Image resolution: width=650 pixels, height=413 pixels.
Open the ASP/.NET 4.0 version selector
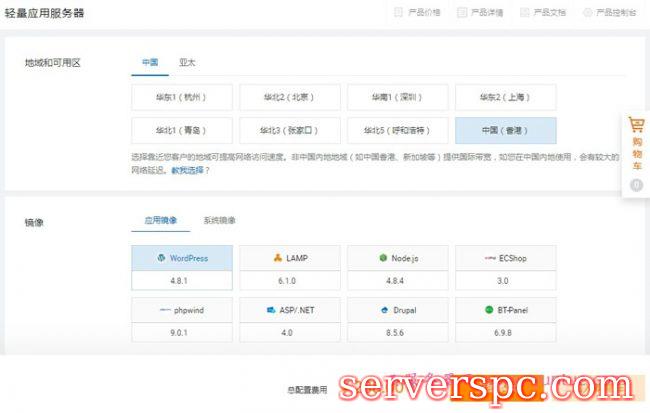tap(289, 333)
